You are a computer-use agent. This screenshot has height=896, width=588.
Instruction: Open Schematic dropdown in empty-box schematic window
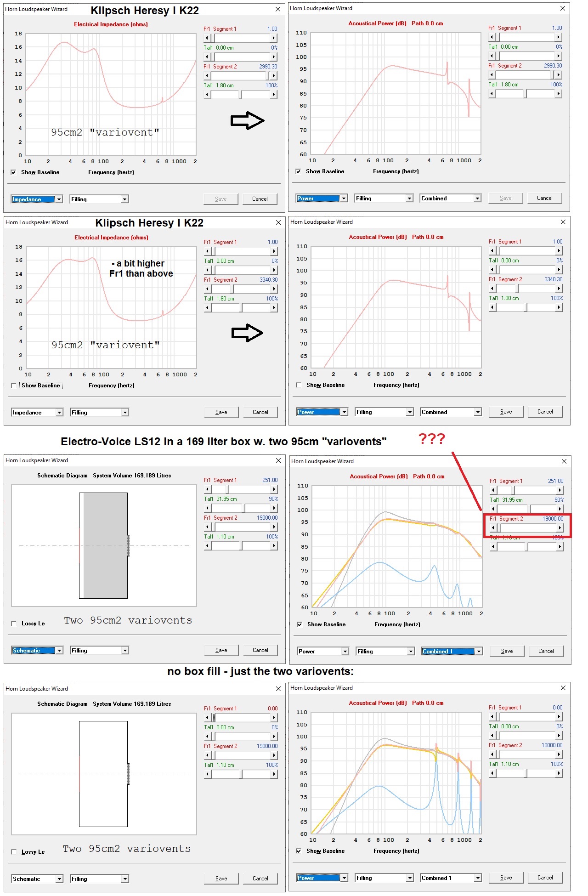pos(37,879)
